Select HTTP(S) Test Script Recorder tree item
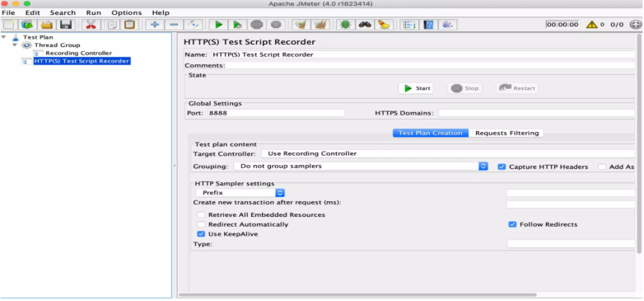 coord(82,61)
